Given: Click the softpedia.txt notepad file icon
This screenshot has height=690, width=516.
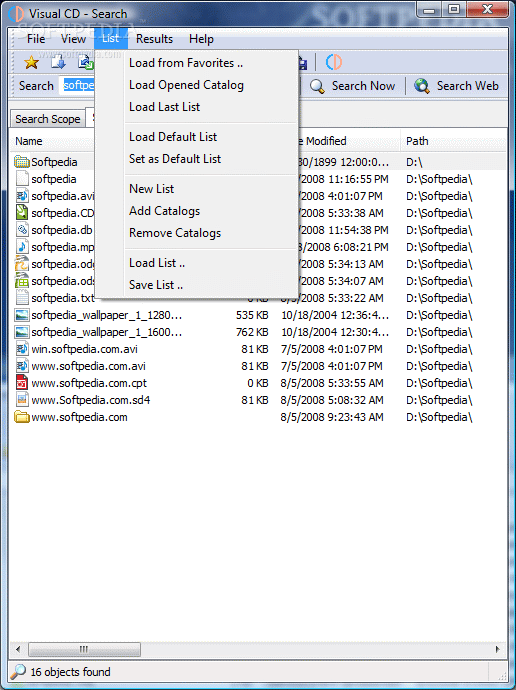Looking at the screenshot, I should (x=22, y=298).
